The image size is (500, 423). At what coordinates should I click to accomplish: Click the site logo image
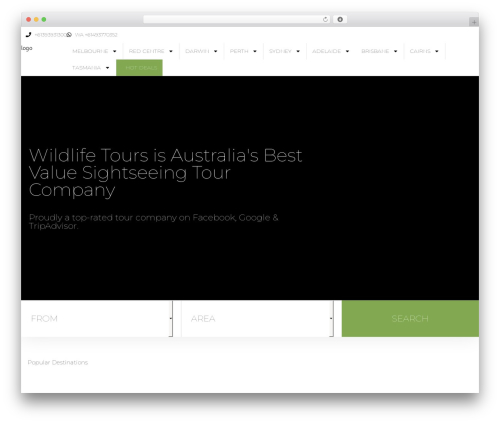point(27,48)
